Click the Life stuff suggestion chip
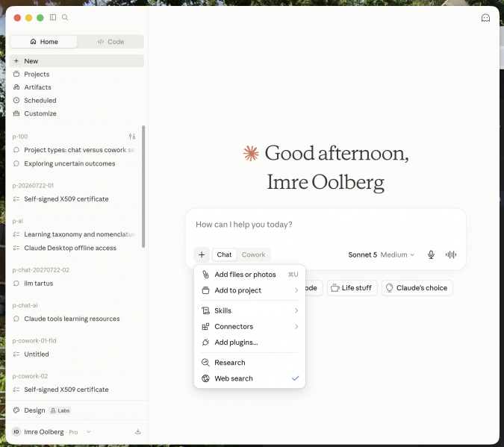 tap(352, 288)
